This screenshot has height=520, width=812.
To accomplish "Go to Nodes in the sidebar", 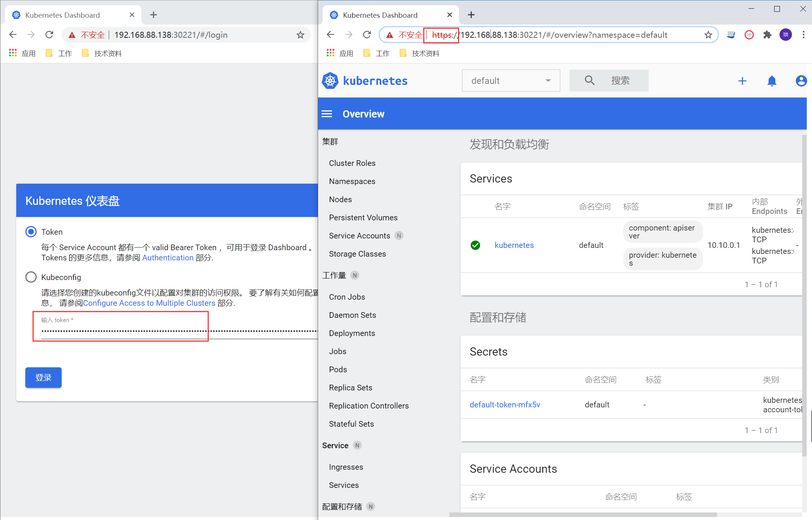I will point(340,200).
